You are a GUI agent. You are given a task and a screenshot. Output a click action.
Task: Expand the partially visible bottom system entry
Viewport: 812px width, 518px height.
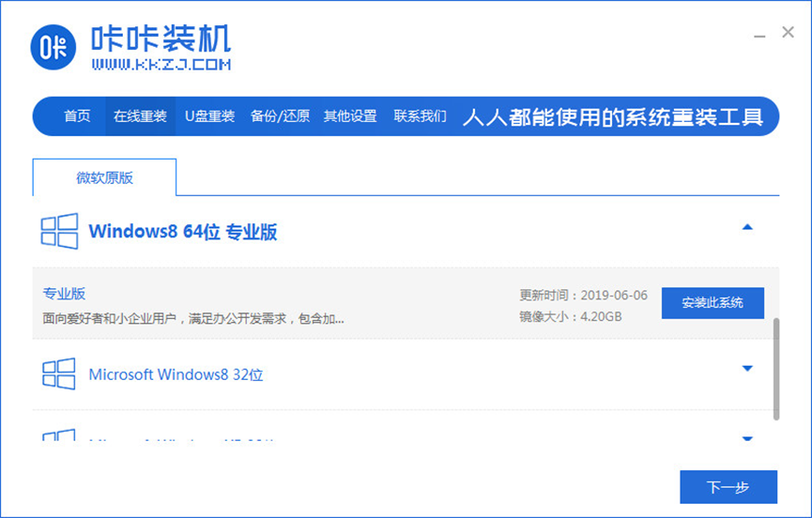coord(747,438)
